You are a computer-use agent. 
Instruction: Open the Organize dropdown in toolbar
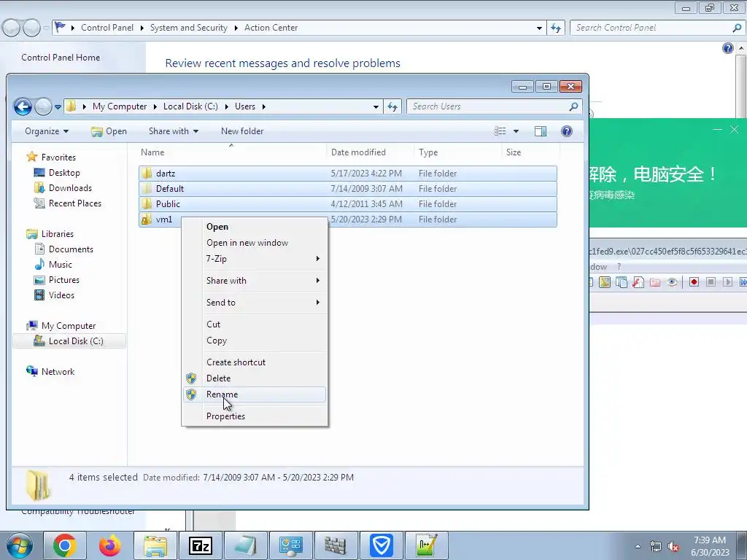[47, 131]
